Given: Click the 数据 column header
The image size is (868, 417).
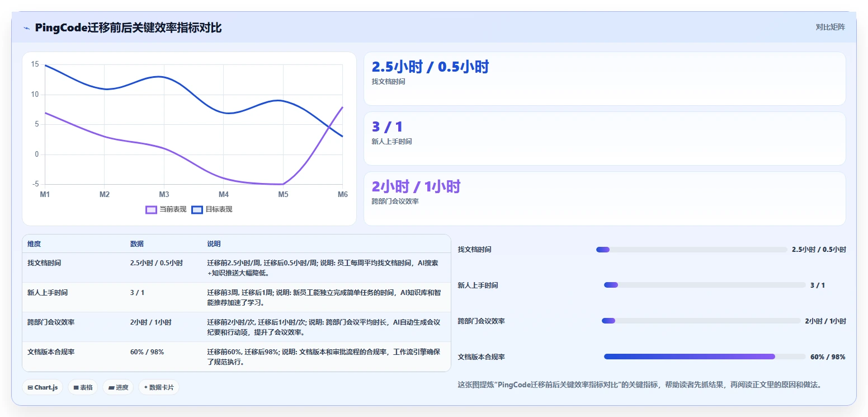Looking at the screenshot, I should (x=137, y=244).
